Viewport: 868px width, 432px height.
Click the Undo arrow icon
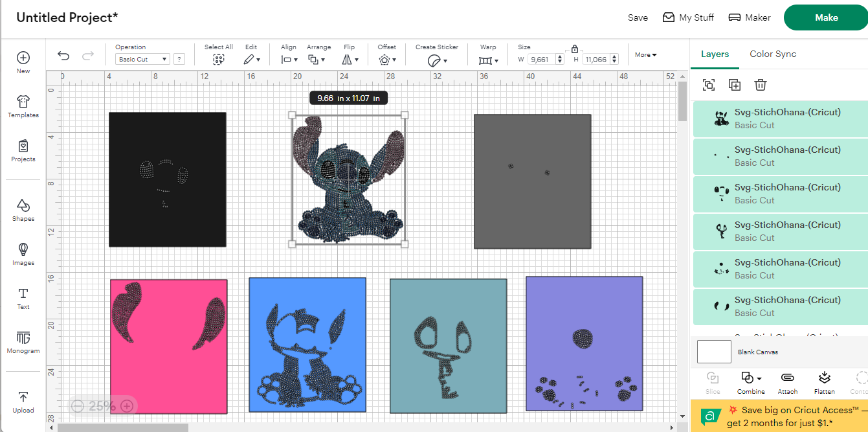pyautogui.click(x=63, y=56)
